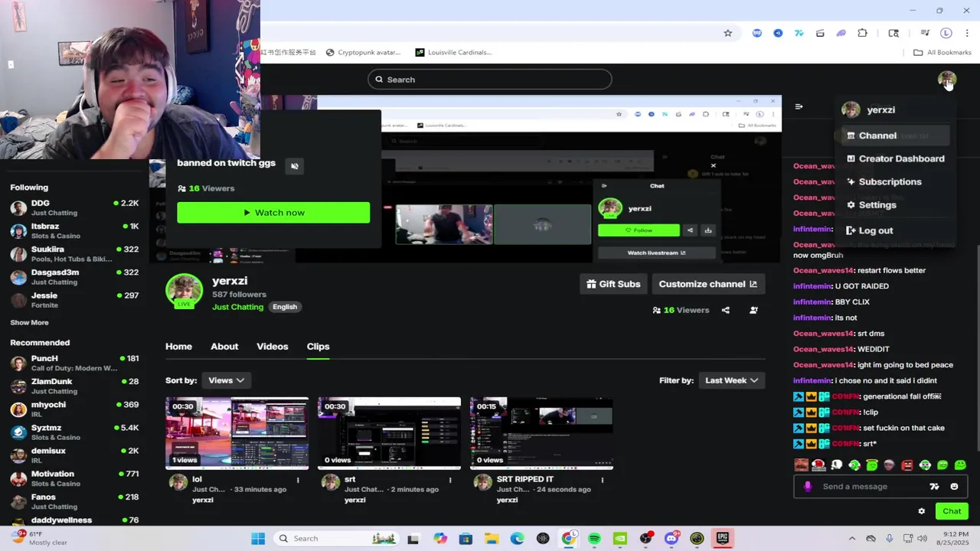
Task: Switch to the Home tab
Action: point(178,347)
